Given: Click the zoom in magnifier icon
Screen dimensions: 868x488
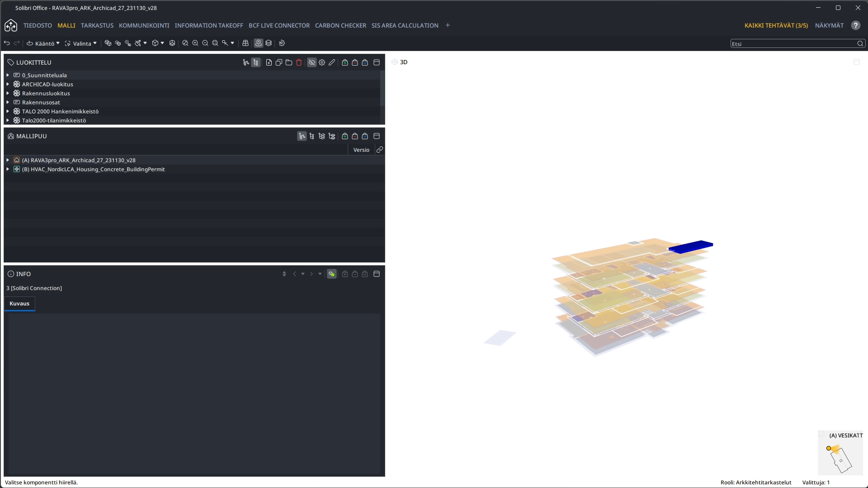Looking at the screenshot, I should [195, 43].
